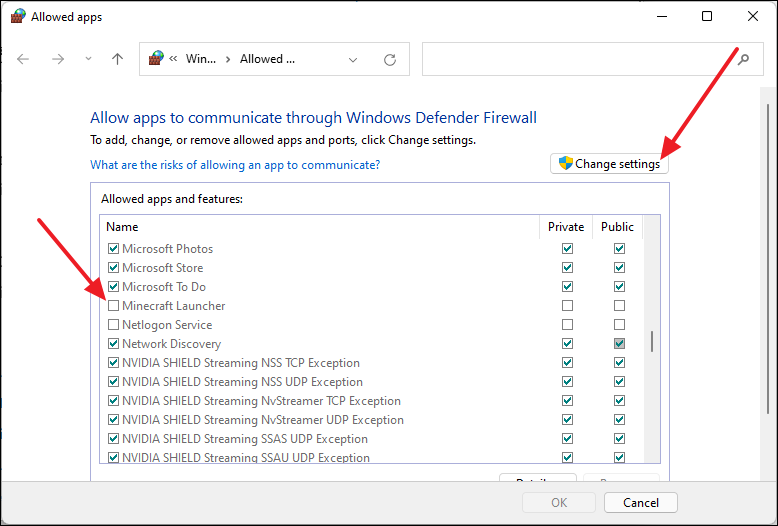This screenshot has width=778, height=526.
Task: Enable Netlogon Service Private checkbox
Action: pos(567,325)
